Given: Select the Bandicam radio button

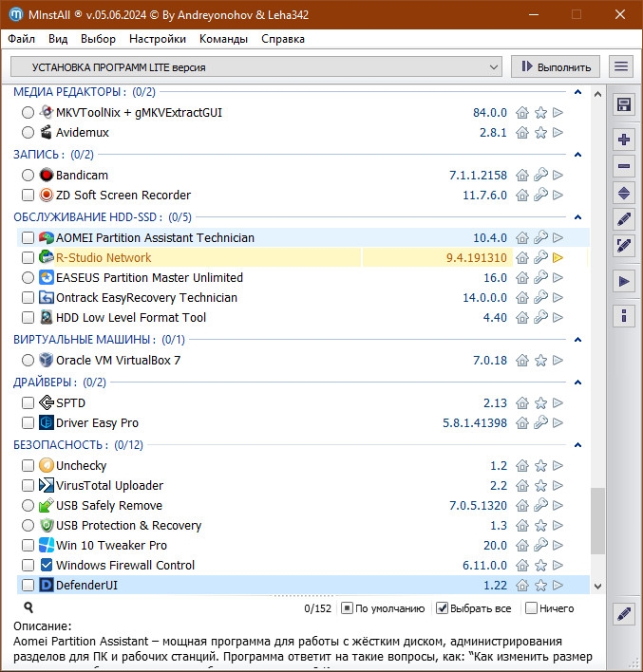Looking at the screenshot, I should pos(28,175).
